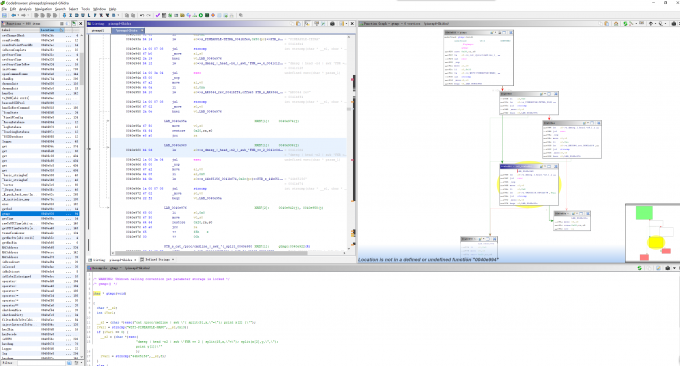Screen dimensions: 680x366
Task: Click the Redo icon in toolbar
Action: point(148,15)
